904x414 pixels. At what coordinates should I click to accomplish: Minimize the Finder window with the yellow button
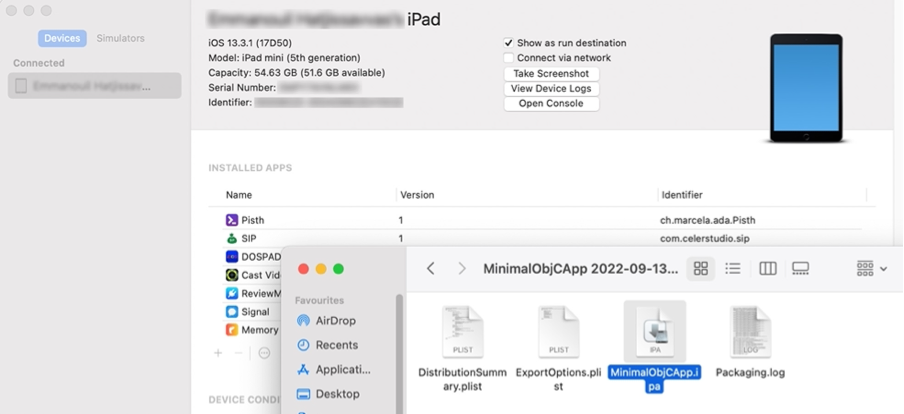click(x=321, y=269)
